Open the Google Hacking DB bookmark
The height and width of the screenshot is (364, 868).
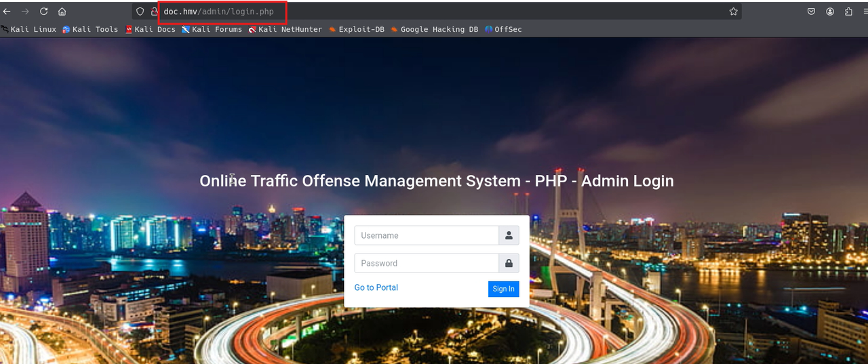pos(435,29)
